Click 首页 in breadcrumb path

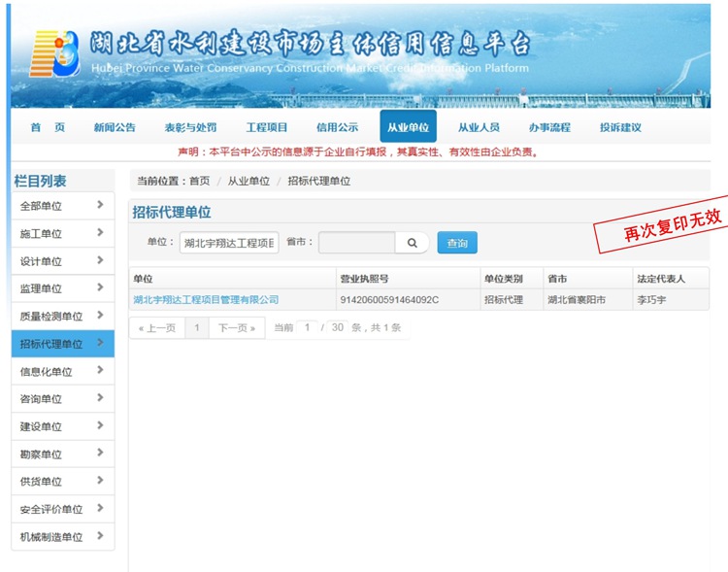point(200,181)
